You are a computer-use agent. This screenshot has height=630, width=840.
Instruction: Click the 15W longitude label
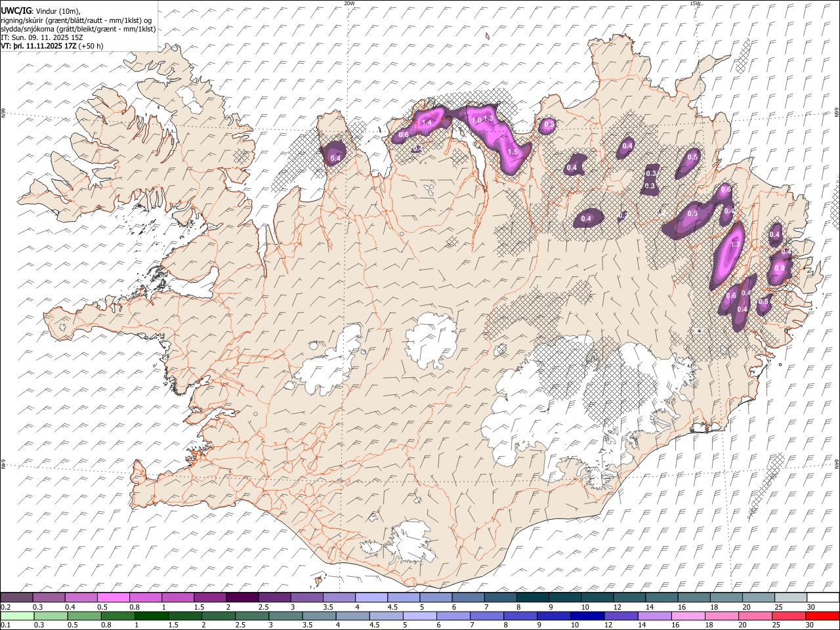[695, 3]
